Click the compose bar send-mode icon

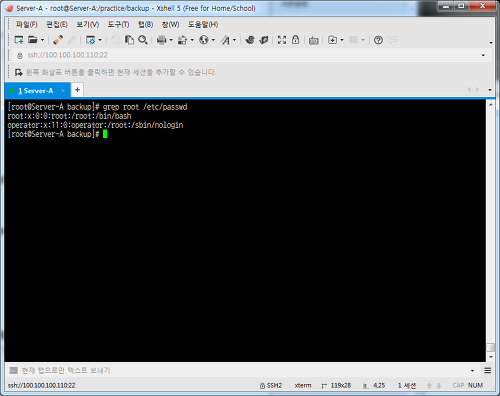coord(14,370)
